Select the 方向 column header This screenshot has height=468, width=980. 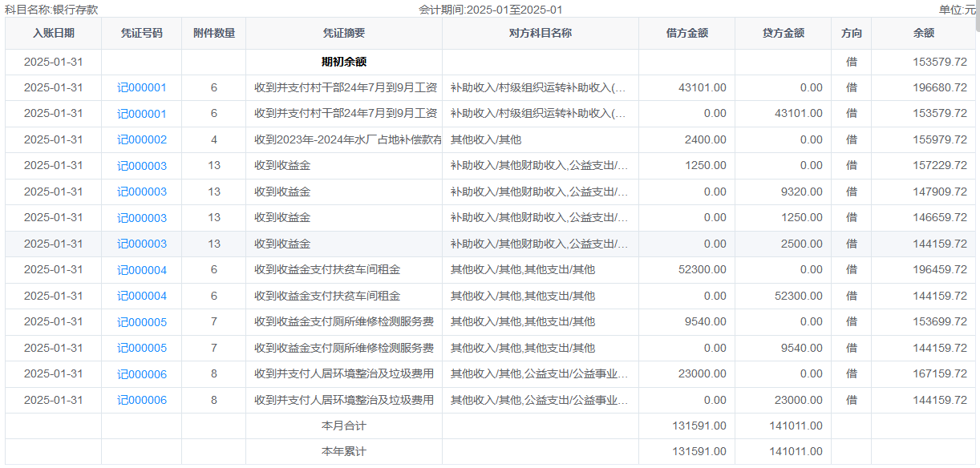852,34
